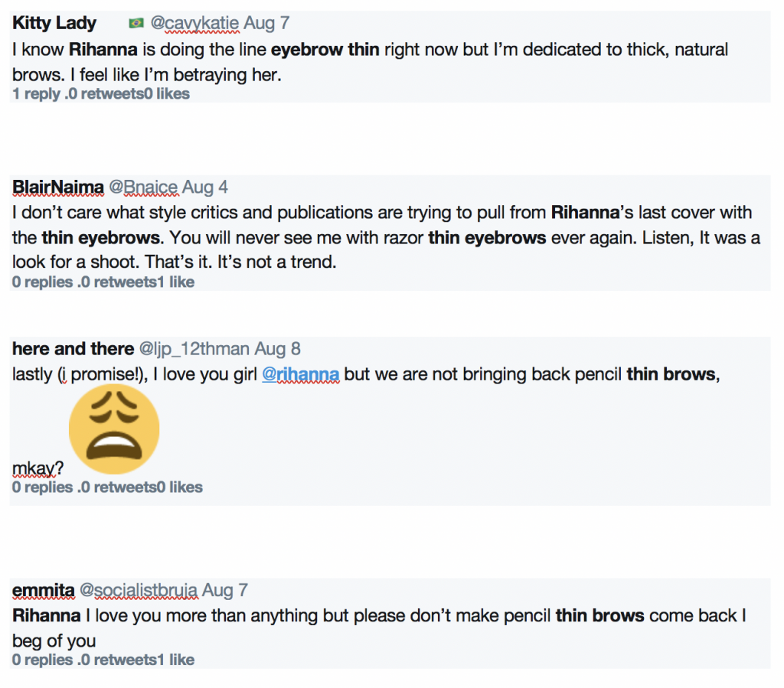This screenshot has width=784, height=688.
Task: Open the @cavykatie handle
Action: tap(195, 23)
